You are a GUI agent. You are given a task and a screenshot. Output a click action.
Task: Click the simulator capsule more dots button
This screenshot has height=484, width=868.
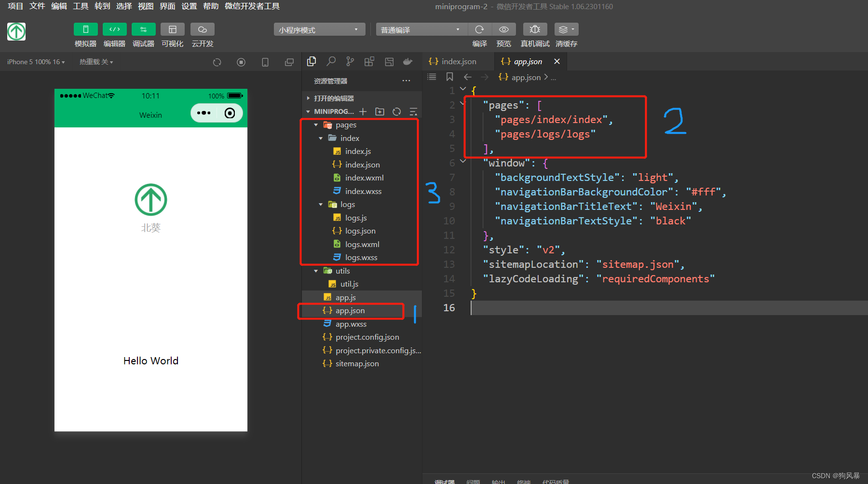pos(204,113)
